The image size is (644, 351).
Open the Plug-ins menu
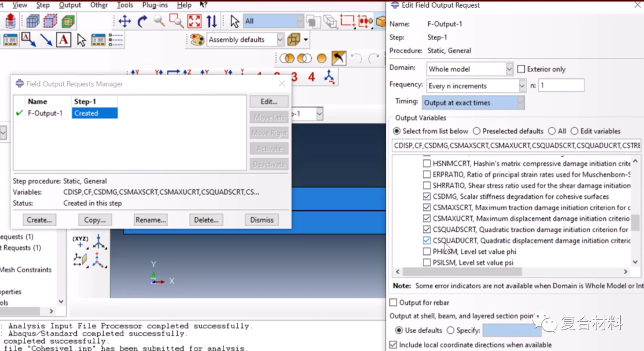155,5
